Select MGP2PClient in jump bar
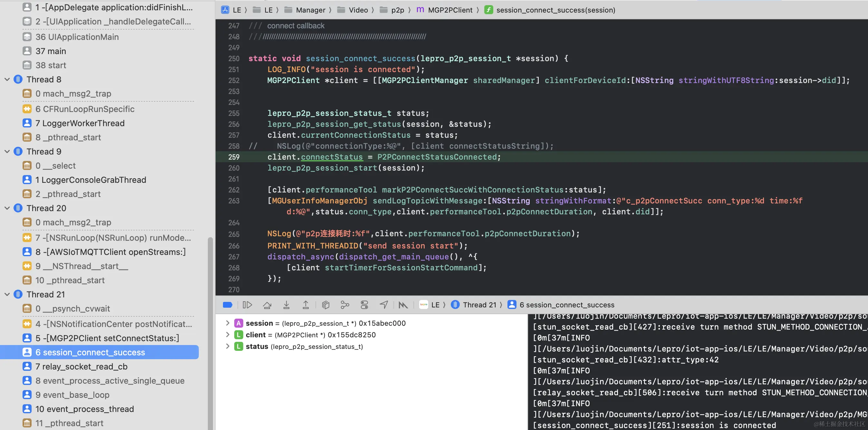The height and width of the screenshot is (430, 868). (x=450, y=10)
